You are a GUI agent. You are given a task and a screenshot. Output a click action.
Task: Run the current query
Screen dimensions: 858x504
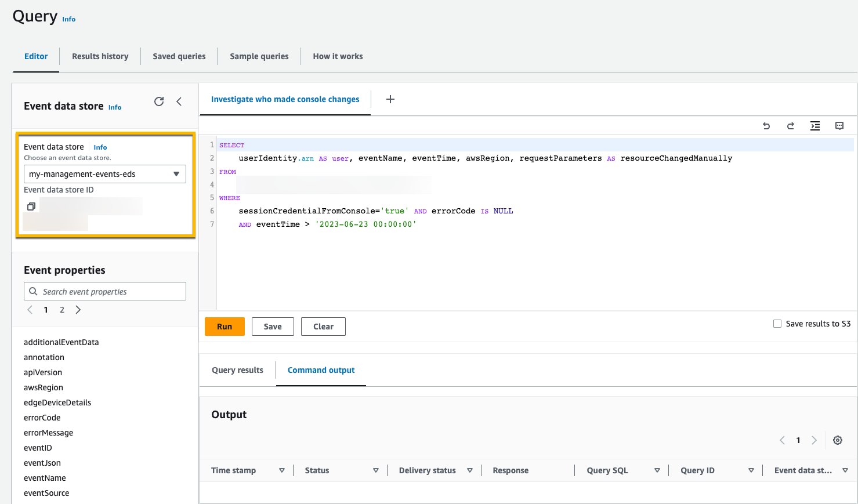pos(225,326)
